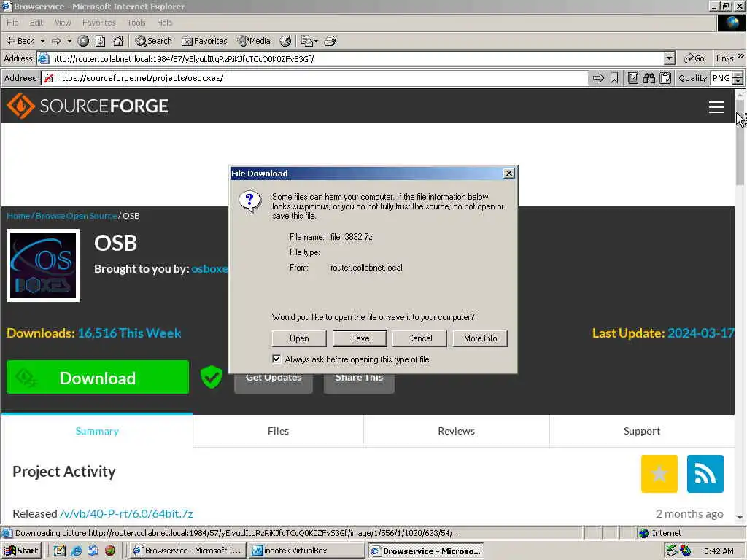Screen dimensions: 747x560
Task: Open the View menu
Action: pyautogui.click(x=63, y=23)
